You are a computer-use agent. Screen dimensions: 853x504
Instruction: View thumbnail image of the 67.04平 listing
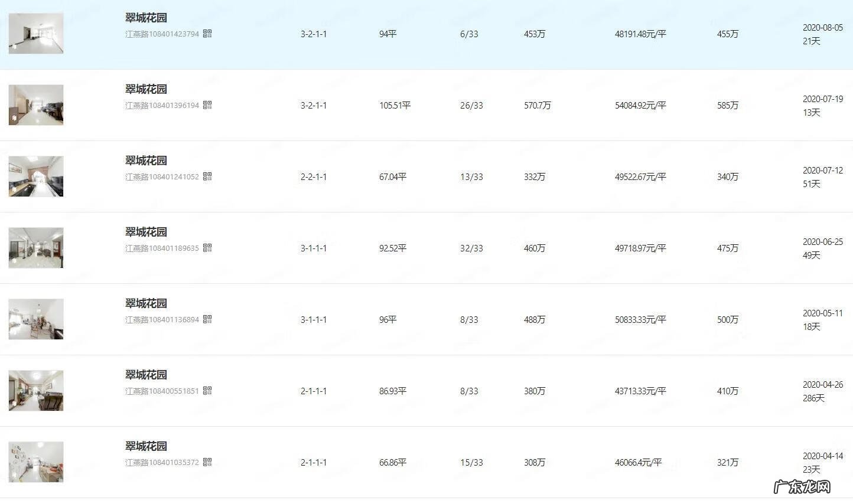[35, 176]
